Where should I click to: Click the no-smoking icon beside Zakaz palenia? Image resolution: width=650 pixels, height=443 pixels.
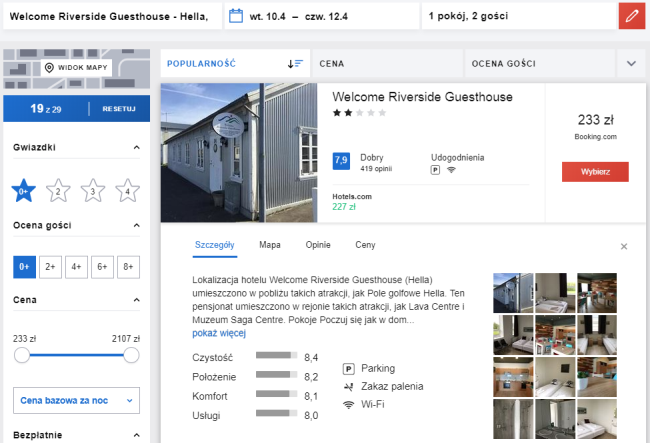349,387
